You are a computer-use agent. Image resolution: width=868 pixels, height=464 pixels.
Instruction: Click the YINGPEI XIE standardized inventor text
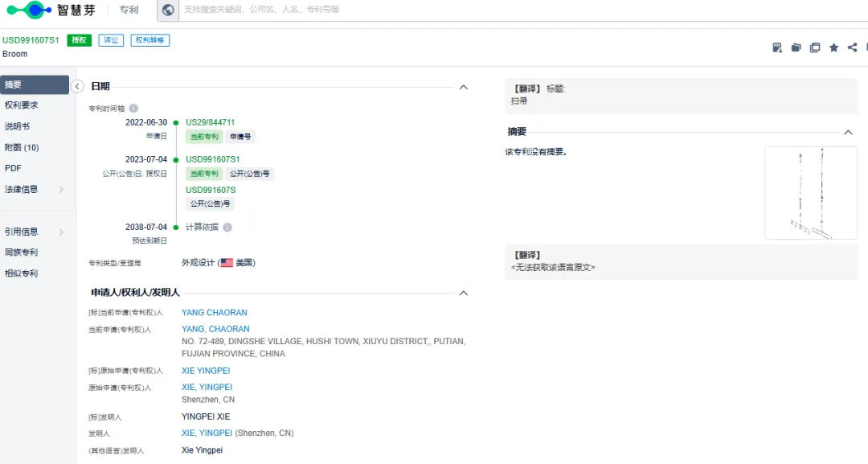coord(206,417)
